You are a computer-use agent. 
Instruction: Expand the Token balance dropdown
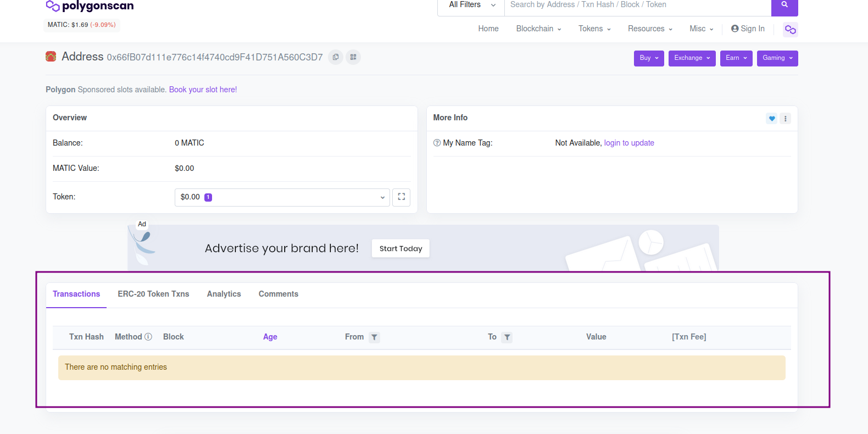(x=282, y=197)
